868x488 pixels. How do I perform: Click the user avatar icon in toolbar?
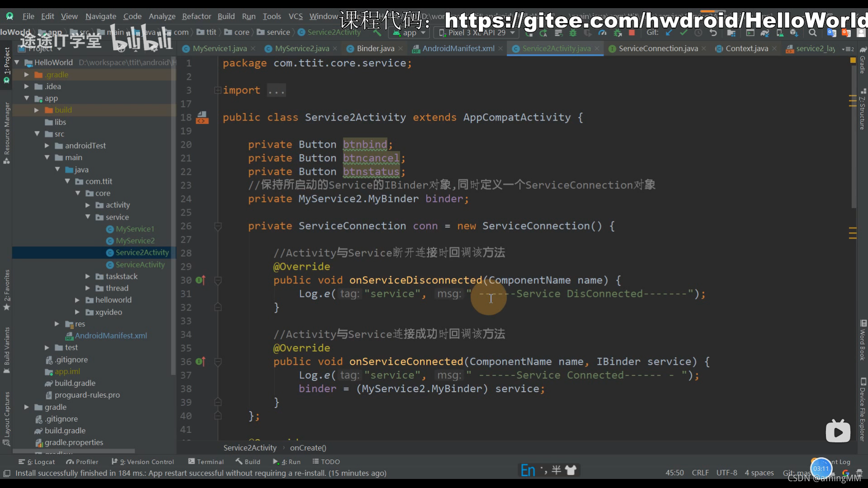pyautogui.click(x=861, y=33)
